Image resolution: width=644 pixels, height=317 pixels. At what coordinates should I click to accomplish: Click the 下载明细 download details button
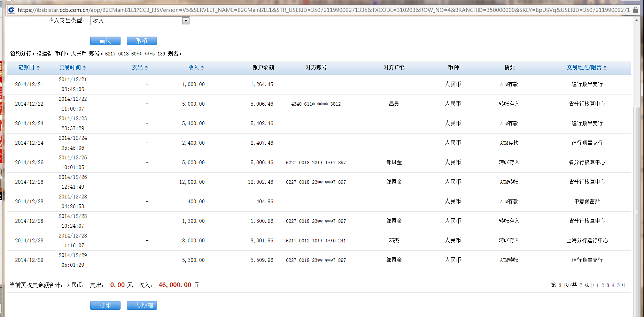(142, 305)
